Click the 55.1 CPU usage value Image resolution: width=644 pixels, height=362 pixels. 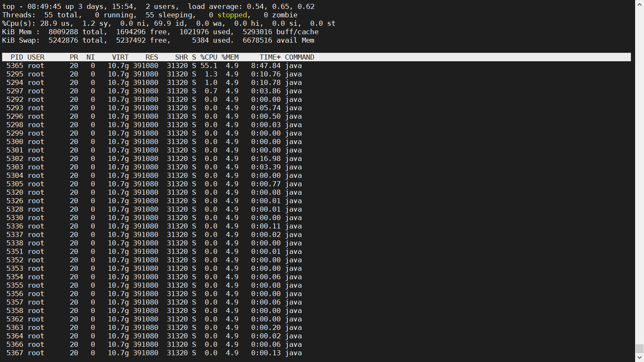[209, 65]
